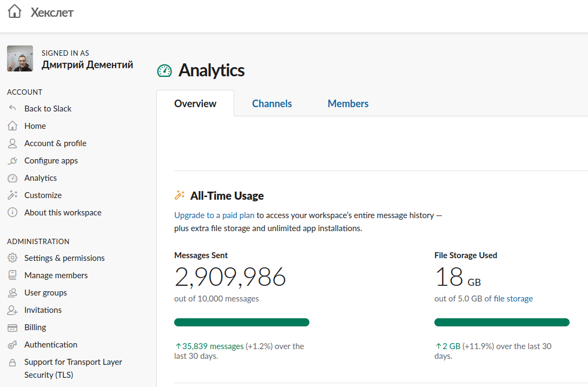Open the user profile avatar photo
588x387 pixels.
(x=20, y=58)
